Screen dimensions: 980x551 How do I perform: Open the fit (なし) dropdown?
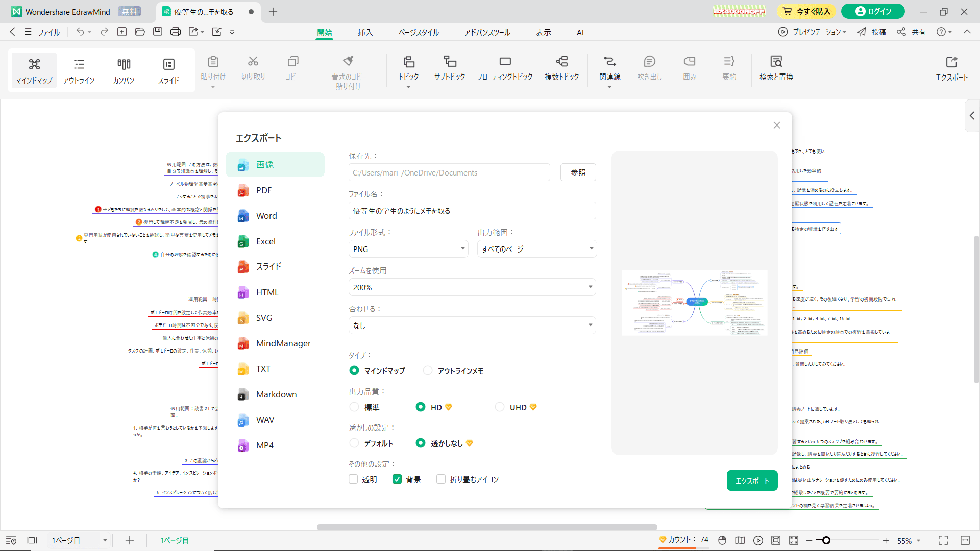point(472,325)
